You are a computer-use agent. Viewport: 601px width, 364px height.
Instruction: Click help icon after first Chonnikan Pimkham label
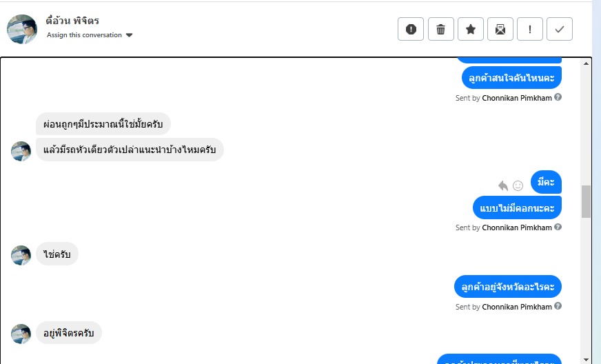pyautogui.click(x=558, y=97)
